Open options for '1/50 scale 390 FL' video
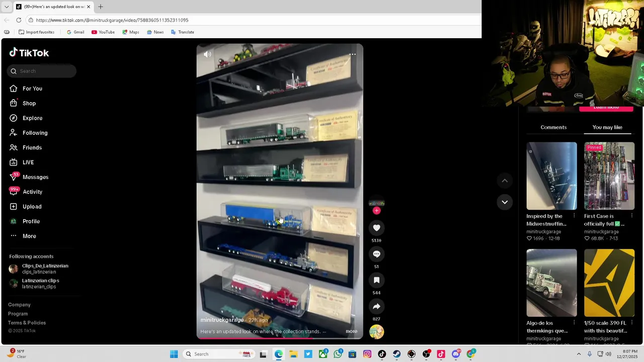Screen dimensions: 644x362 632,323
